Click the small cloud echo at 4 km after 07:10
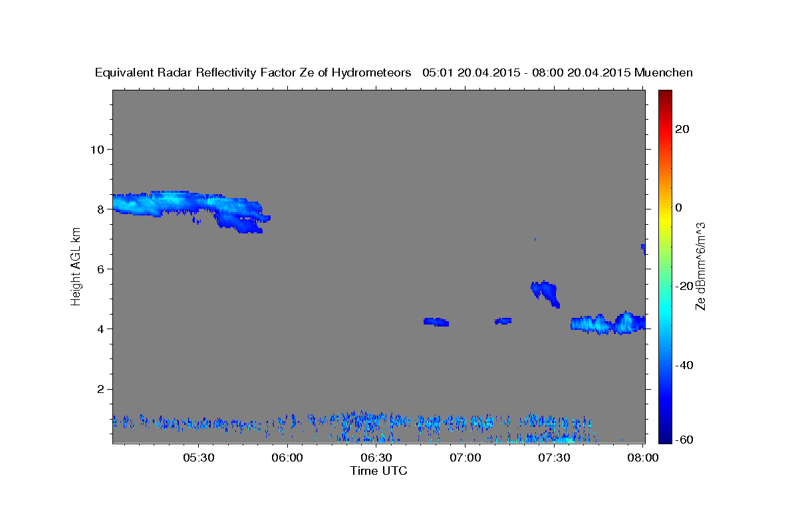The width and height of the screenshot is (798, 532). click(x=503, y=321)
